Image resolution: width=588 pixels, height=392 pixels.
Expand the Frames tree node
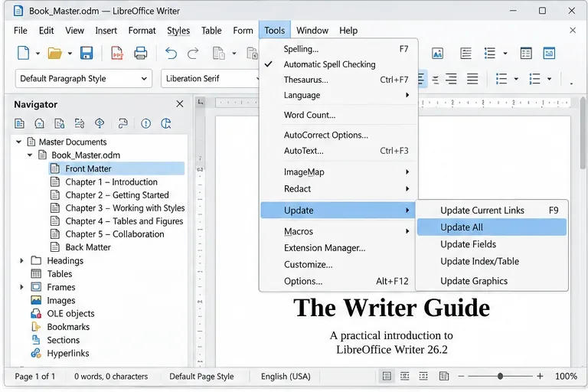pos(21,287)
